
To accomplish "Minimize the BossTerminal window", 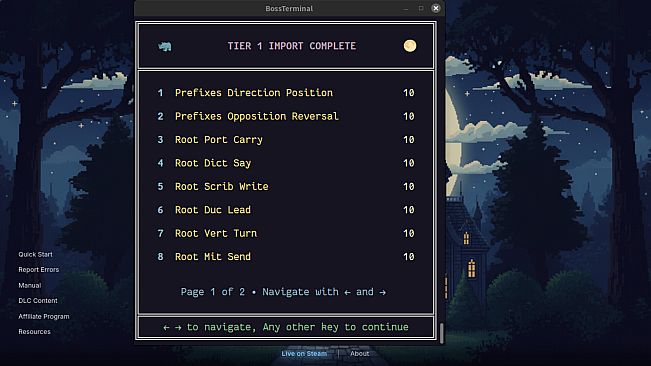I will pyautogui.click(x=406, y=8).
